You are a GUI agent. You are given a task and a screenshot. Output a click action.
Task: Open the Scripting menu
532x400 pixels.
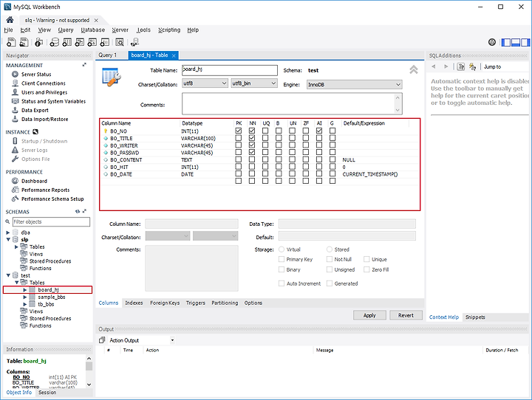point(169,30)
